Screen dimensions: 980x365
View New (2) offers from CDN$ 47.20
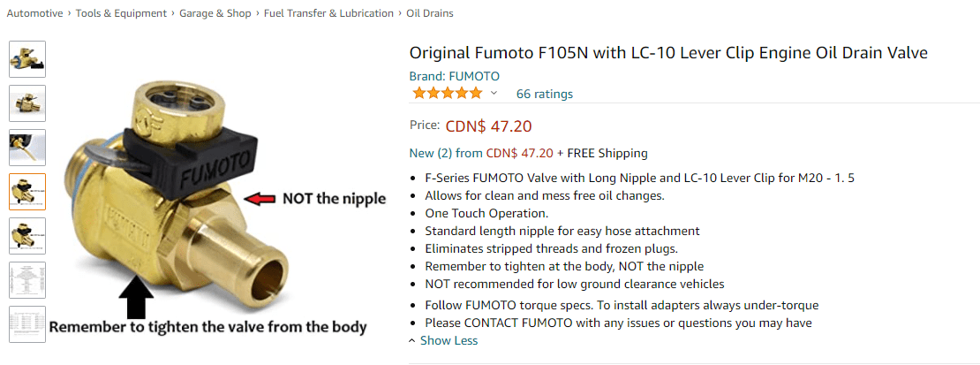(481, 153)
